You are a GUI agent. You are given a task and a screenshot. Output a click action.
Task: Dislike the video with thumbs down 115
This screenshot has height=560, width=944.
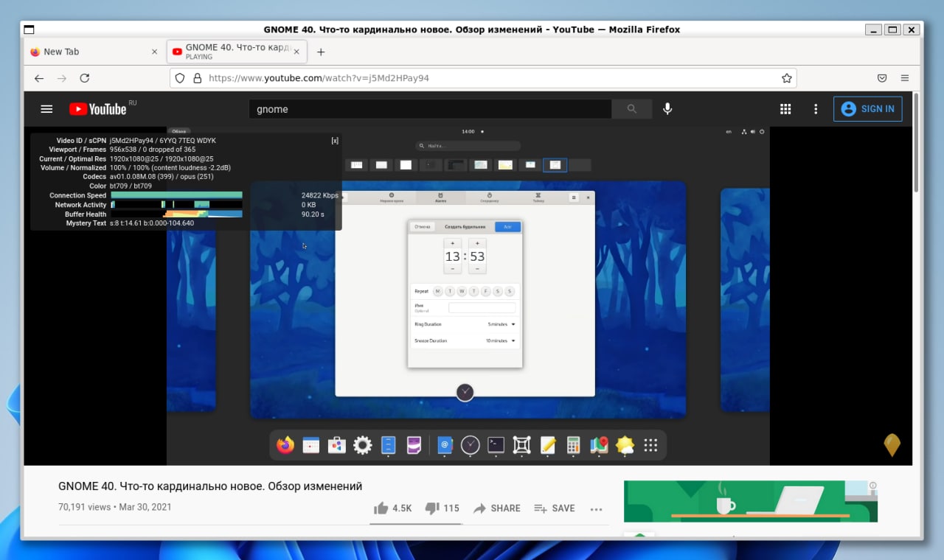(x=442, y=508)
